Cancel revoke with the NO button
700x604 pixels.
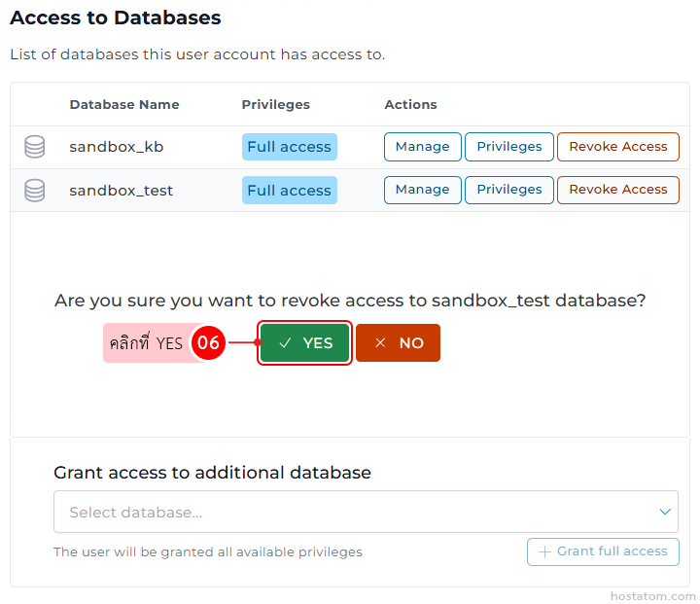click(398, 342)
